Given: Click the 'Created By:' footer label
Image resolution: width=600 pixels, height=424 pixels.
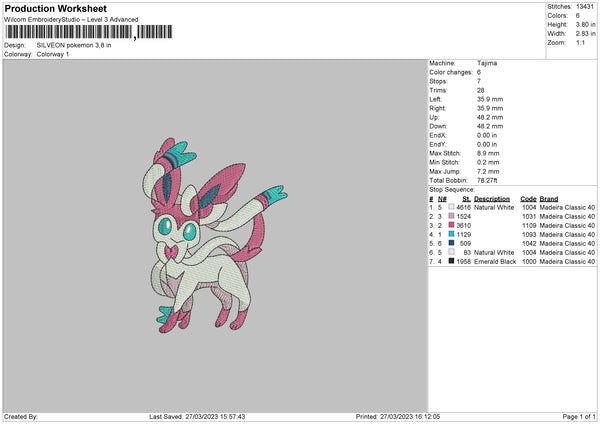Looking at the screenshot, I should [x=21, y=417].
